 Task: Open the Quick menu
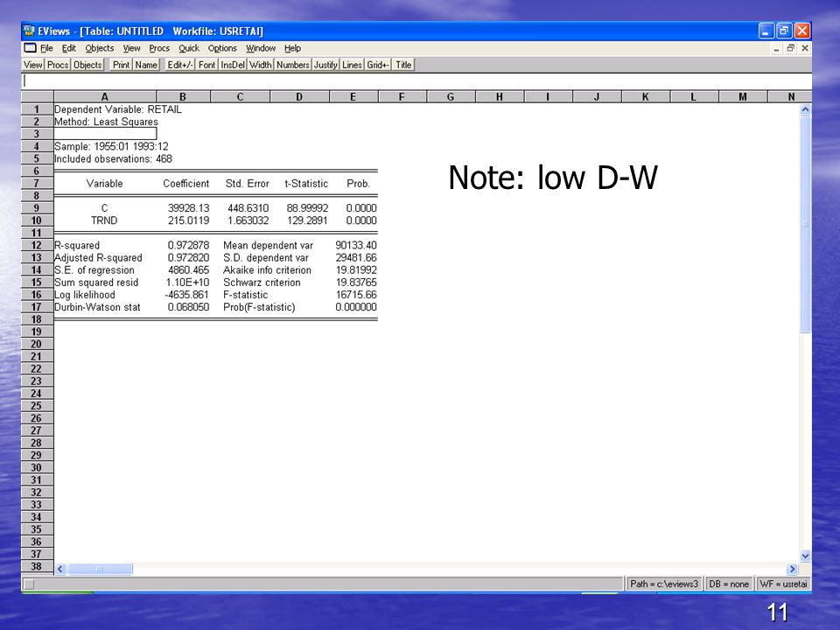click(x=189, y=48)
